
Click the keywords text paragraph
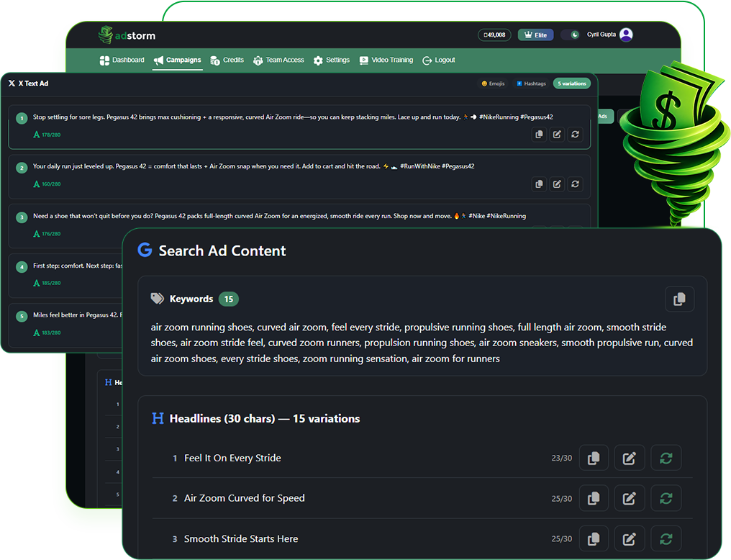[x=422, y=343]
